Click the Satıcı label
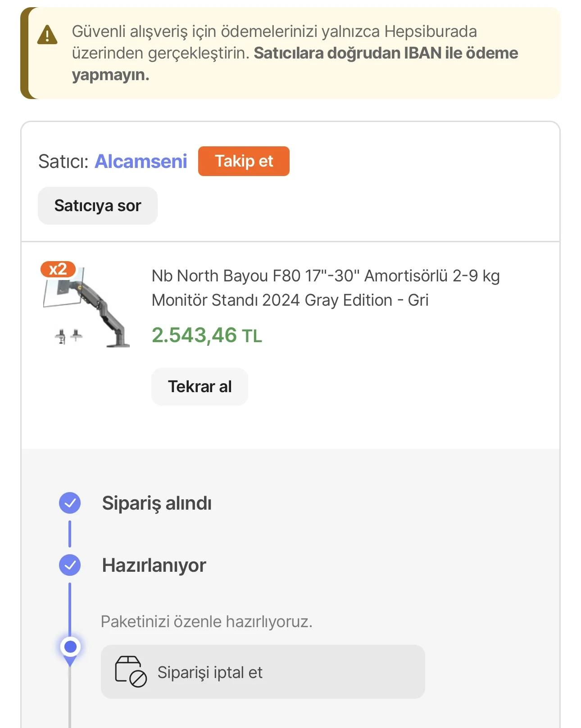The height and width of the screenshot is (728, 581). pos(64,161)
